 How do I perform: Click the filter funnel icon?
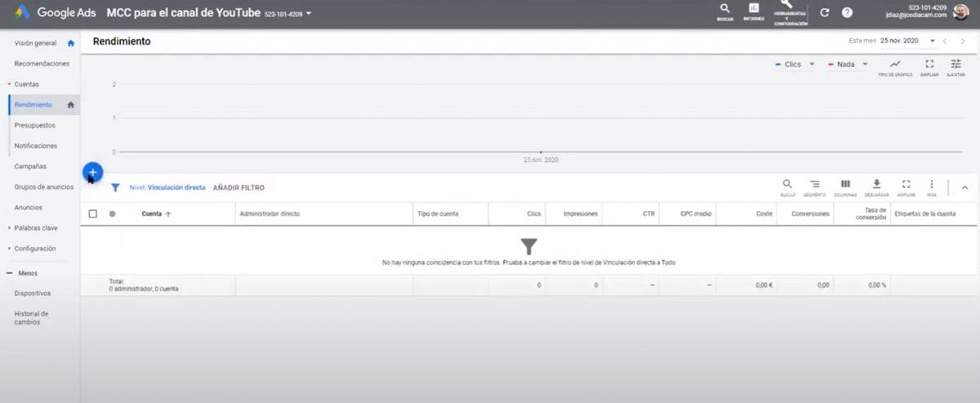coord(115,187)
